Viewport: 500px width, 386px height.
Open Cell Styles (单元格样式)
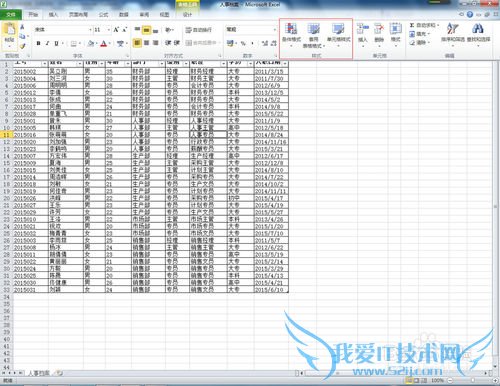click(338, 35)
